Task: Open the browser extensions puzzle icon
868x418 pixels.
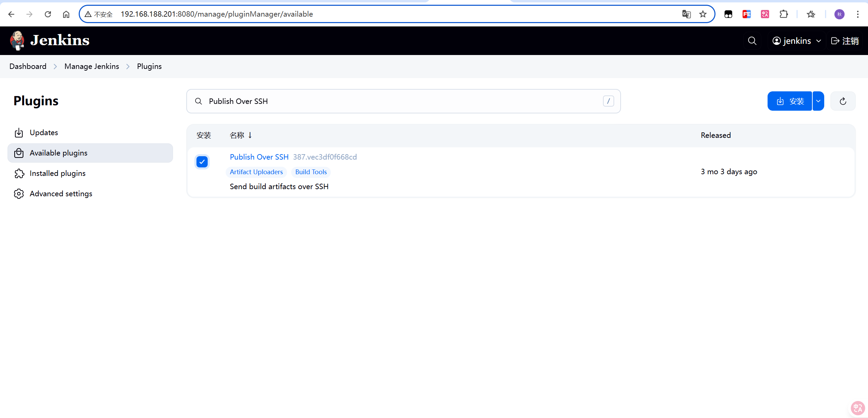Action: (x=784, y=14)
